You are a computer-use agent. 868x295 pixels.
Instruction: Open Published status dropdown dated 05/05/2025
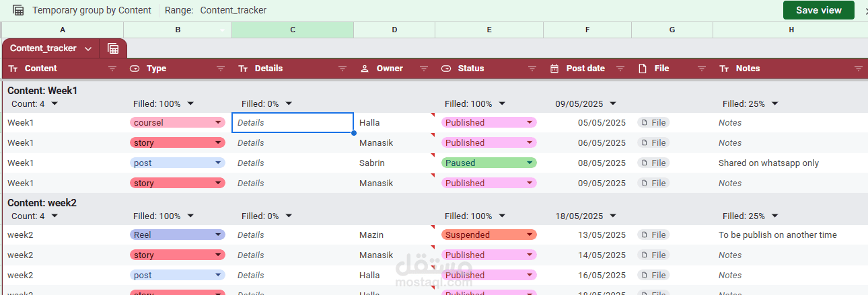coord(530,123)
